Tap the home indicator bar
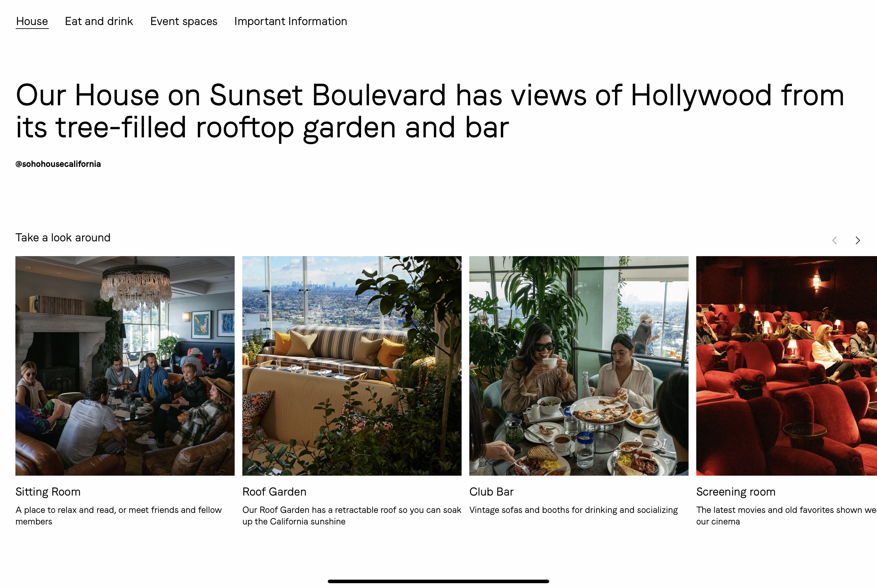Viewport: 877px width, 588px height. 438,581
